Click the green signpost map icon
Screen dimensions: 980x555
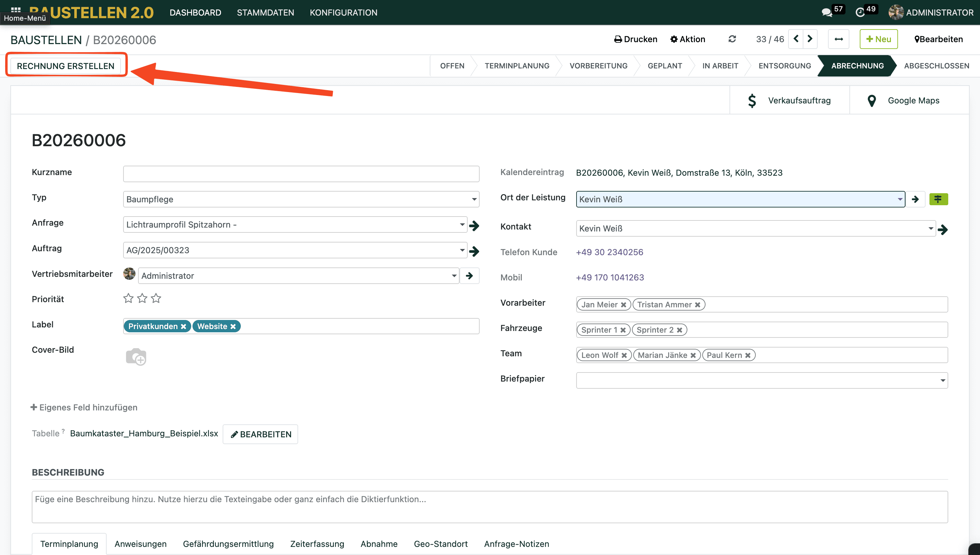coord(938,199)
